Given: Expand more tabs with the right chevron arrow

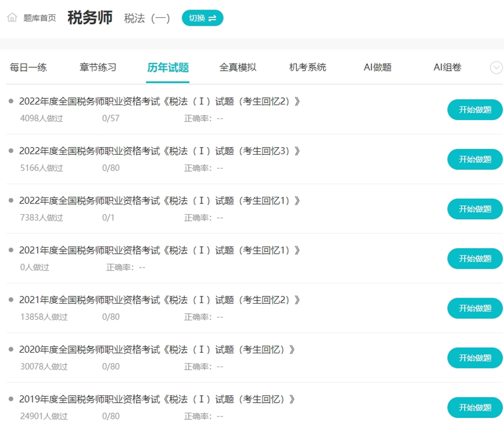Looking at the screenshot, I should tap(496, 68).
